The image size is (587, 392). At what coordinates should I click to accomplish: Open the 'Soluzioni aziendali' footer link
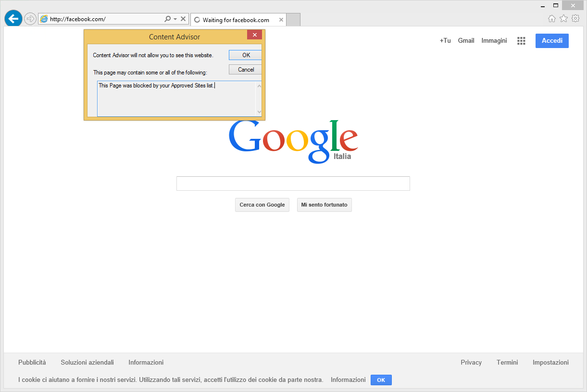pos(87,362)
